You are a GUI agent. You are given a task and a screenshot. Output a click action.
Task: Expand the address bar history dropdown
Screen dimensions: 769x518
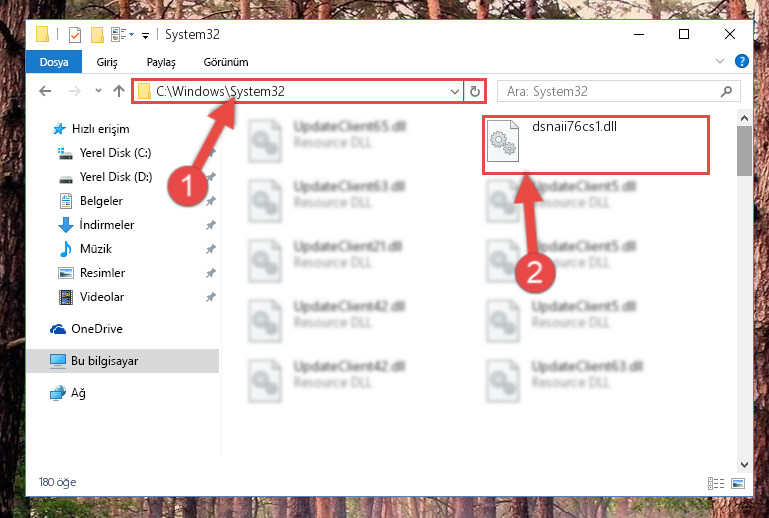[x=455, y=91]
